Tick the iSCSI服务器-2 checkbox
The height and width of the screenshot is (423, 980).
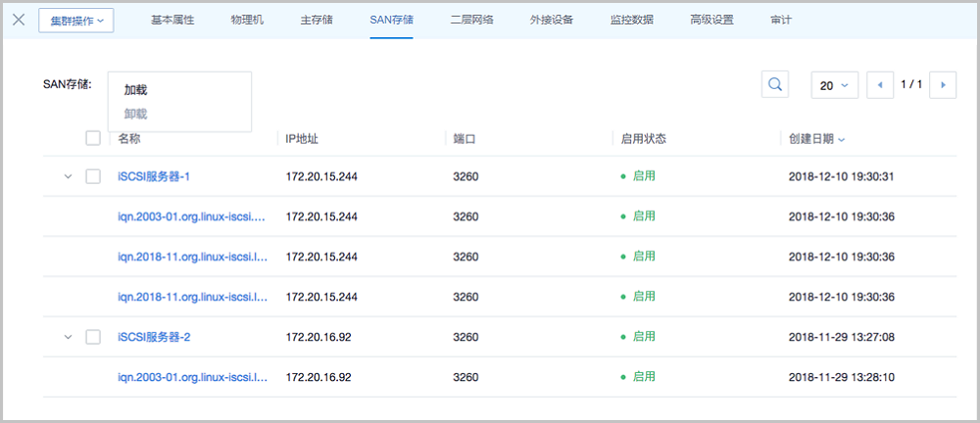coord(93,337)
